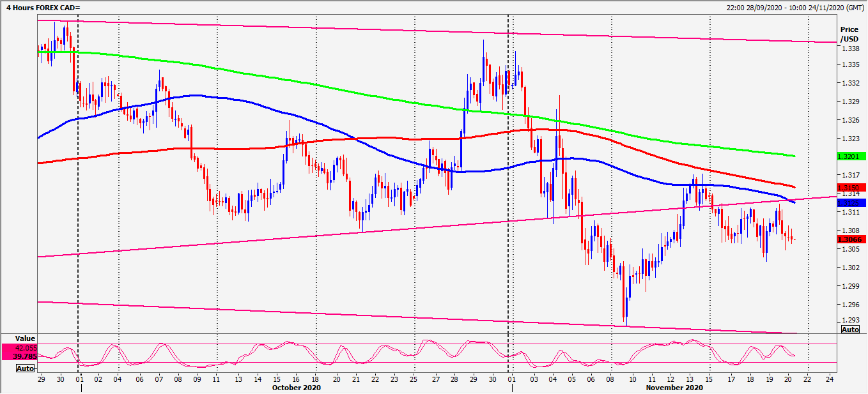Click the 1.332 price axis label
This screenshot has width=868, height=394.
850,84
